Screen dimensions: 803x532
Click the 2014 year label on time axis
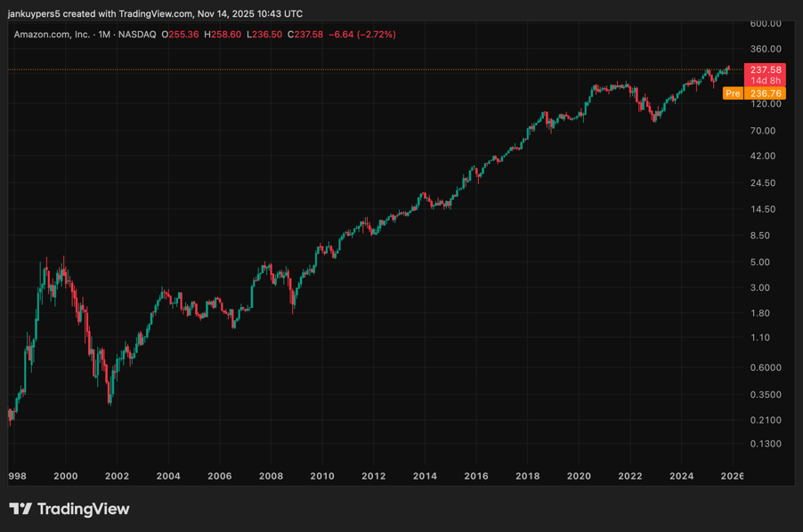425,476
